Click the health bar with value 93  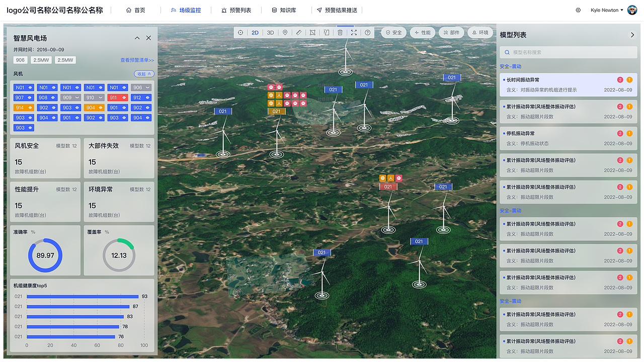[83, 297]
